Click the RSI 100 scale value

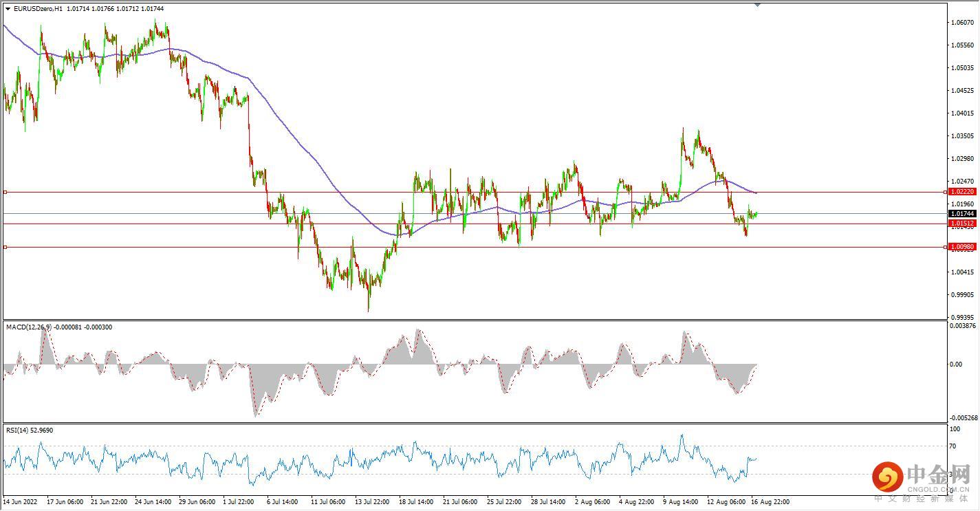pyautogui.click(x=955, y=429)
